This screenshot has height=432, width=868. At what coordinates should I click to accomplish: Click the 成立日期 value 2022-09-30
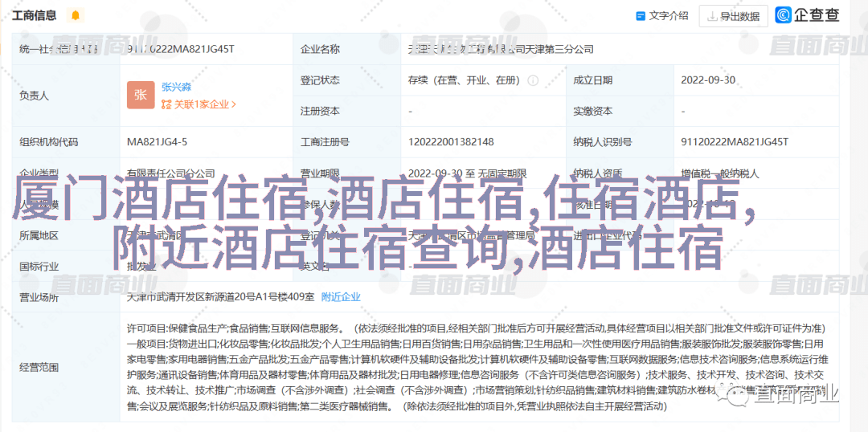coord(707,80)
